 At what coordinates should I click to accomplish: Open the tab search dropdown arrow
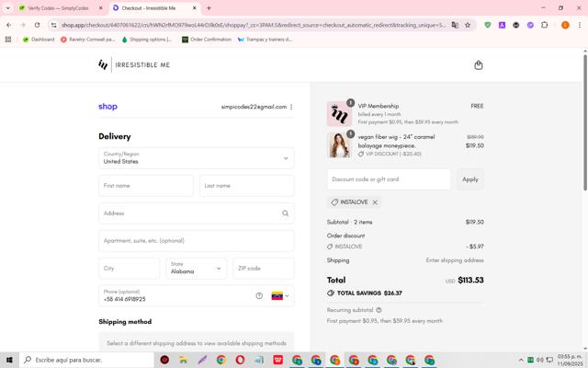click(x=8, y=8)
